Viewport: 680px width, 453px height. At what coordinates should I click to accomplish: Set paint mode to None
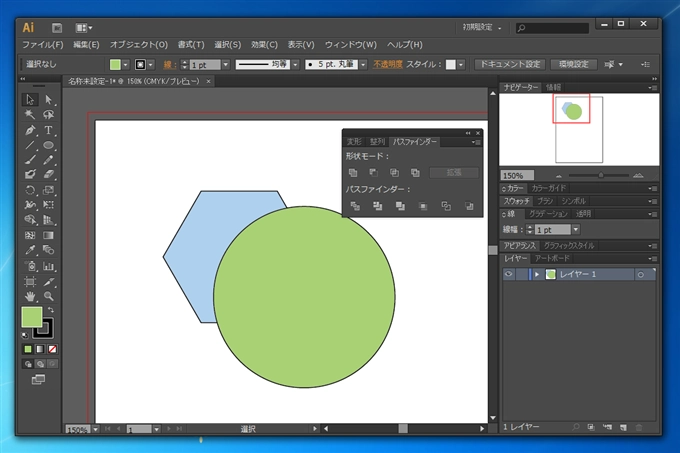(52, 349)
